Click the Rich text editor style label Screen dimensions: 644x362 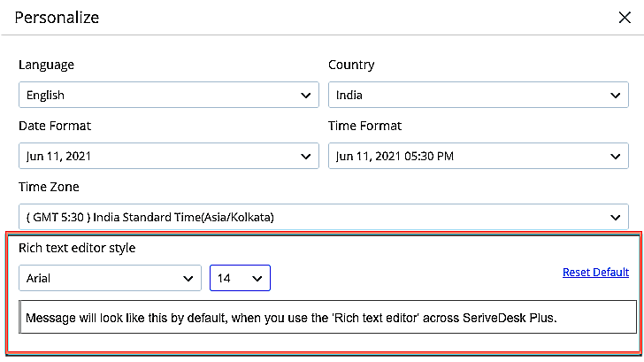tap(77, 248)
